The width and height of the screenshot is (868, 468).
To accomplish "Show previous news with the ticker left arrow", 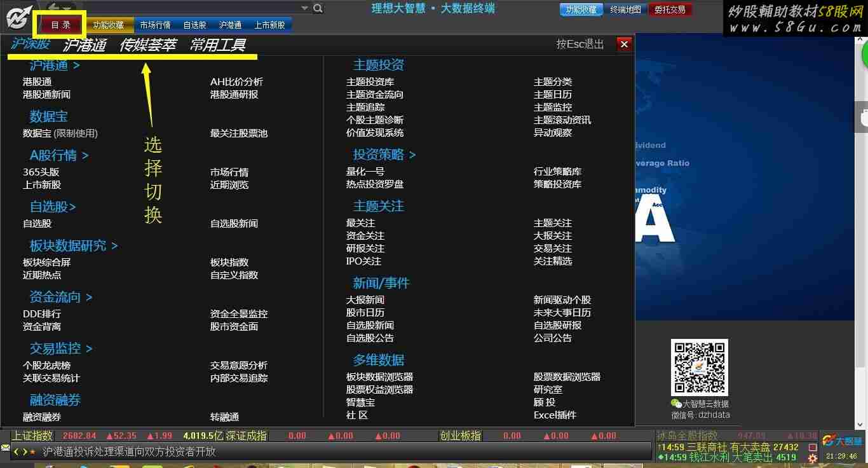I will [x=16, y=451].
